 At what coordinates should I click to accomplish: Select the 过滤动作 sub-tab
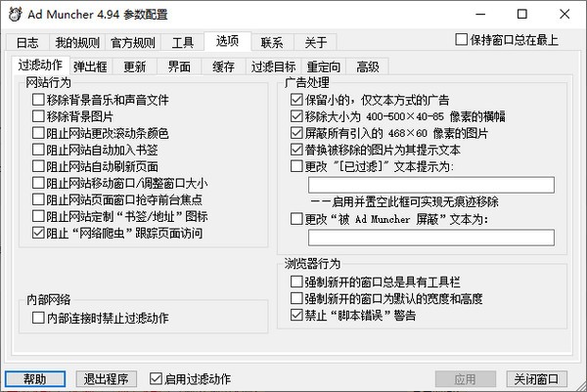pos(40,65)
